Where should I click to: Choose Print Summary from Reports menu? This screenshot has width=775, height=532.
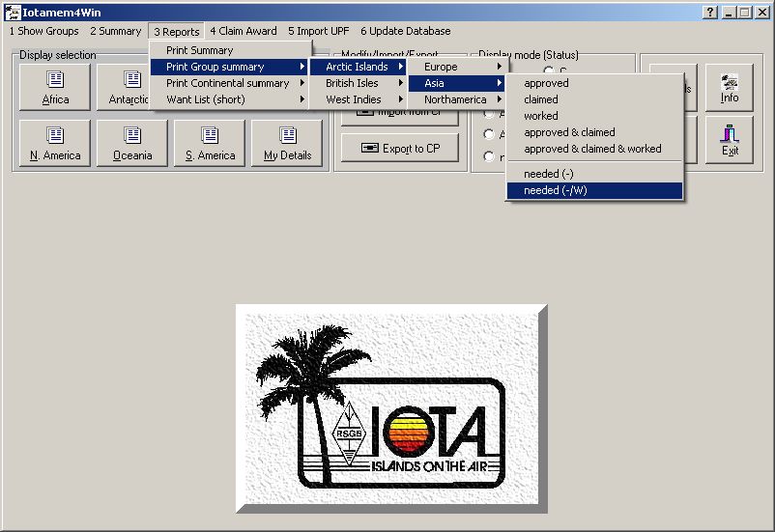(230, 50)
